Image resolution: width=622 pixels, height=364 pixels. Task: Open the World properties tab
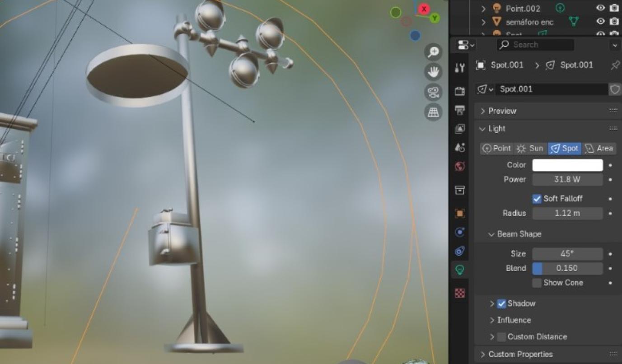tap(460, 167)
